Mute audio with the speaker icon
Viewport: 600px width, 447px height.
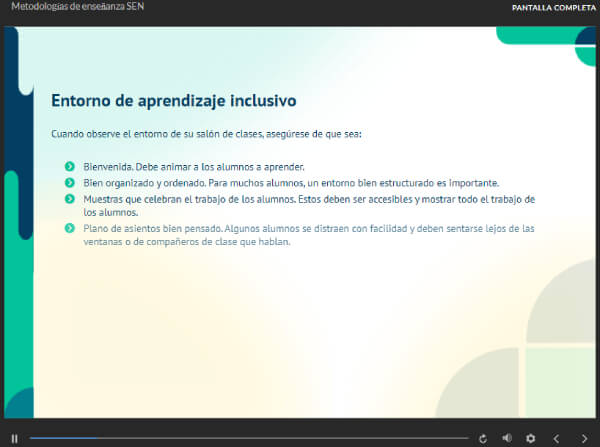pos(507,438)
